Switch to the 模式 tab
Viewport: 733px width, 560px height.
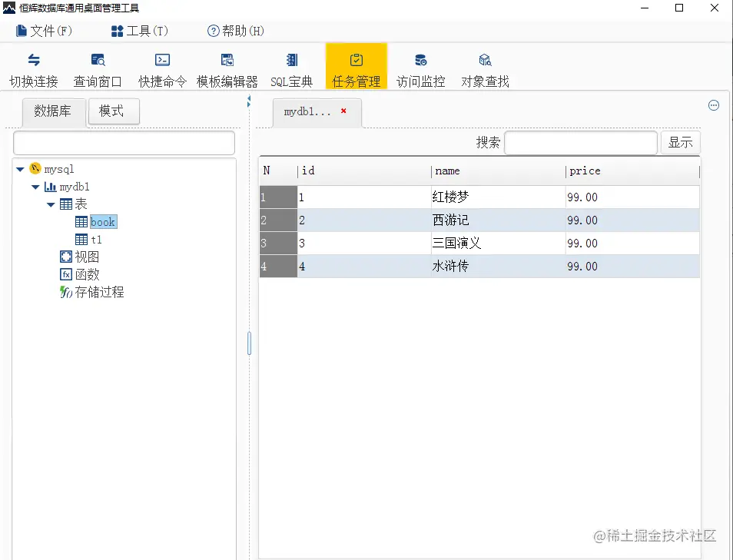tap(114, 111)
